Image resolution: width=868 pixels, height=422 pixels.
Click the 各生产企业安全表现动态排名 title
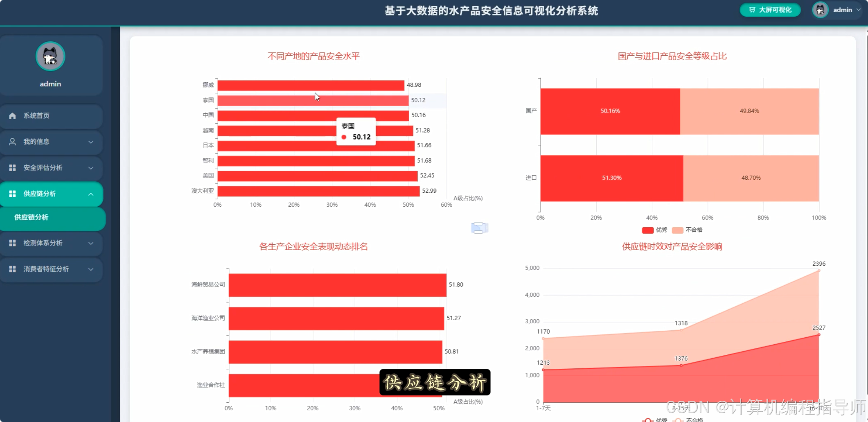[313, 246]
